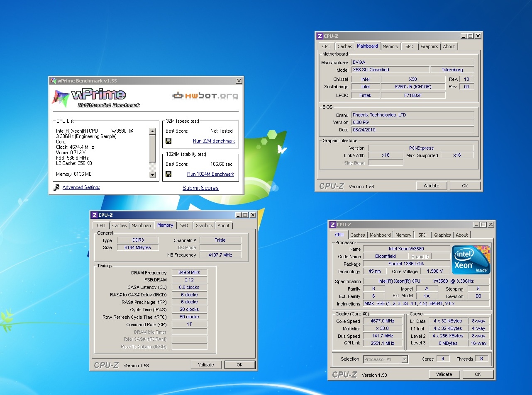
Task: Click the memory size value '6144 MBytes'
Action: coord(138,247)
